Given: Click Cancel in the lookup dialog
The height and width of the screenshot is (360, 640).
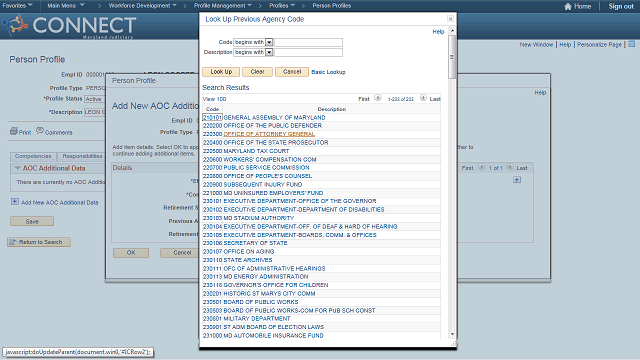Looking at the screenshot, I should (x=292, y=72).
